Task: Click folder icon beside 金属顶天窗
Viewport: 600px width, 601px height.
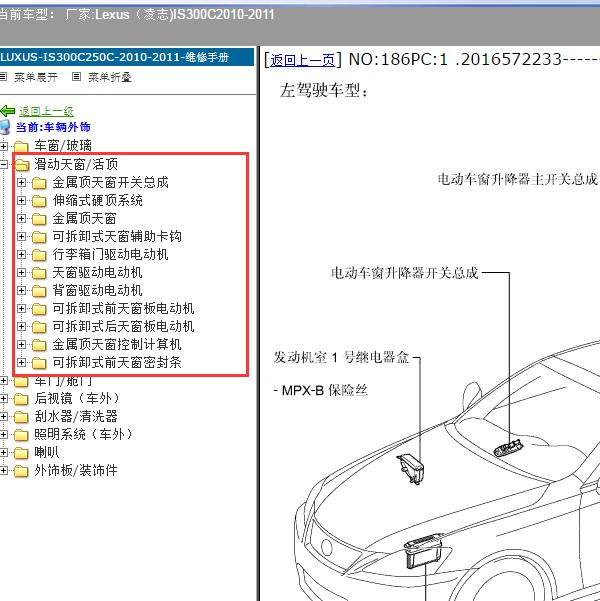Action: pyautogui.click(x=39, y=219)
